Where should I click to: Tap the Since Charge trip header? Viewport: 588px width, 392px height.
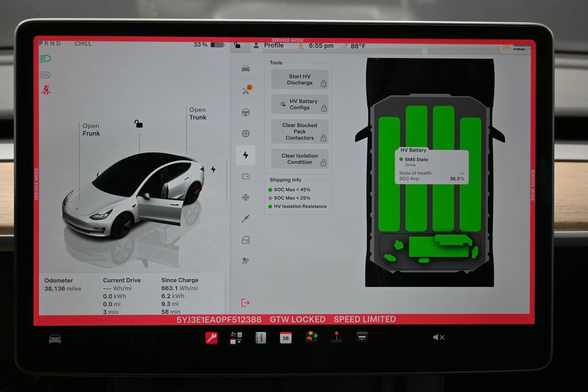(180, 280)
